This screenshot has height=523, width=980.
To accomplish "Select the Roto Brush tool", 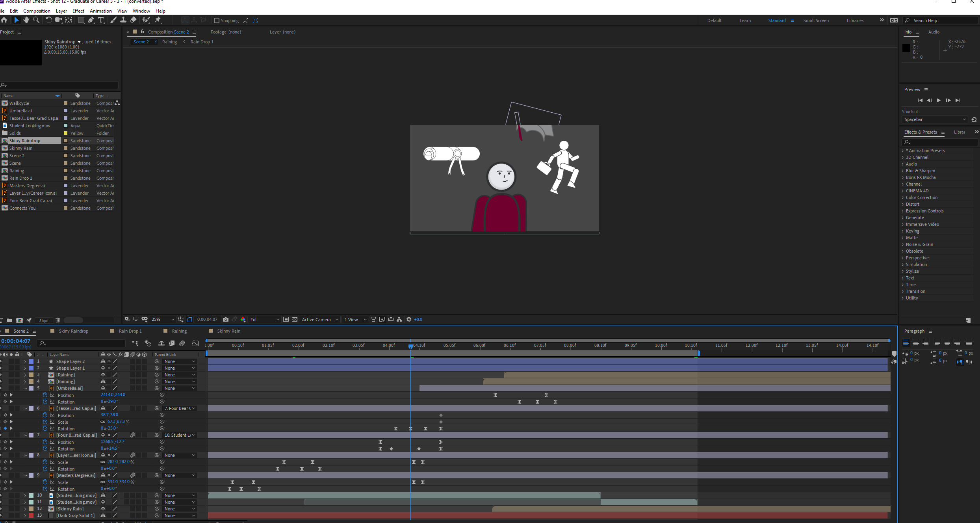I will click(146, 20).
